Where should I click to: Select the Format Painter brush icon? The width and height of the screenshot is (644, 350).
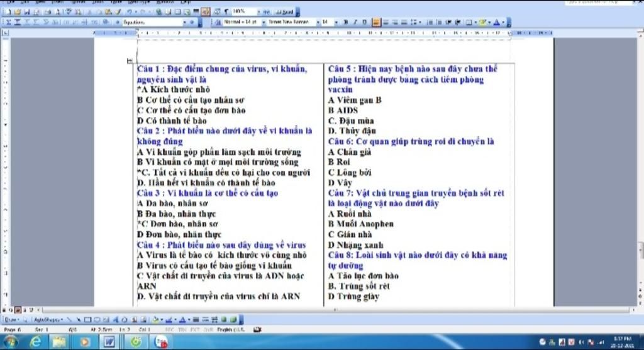click(x=118, y=12)
